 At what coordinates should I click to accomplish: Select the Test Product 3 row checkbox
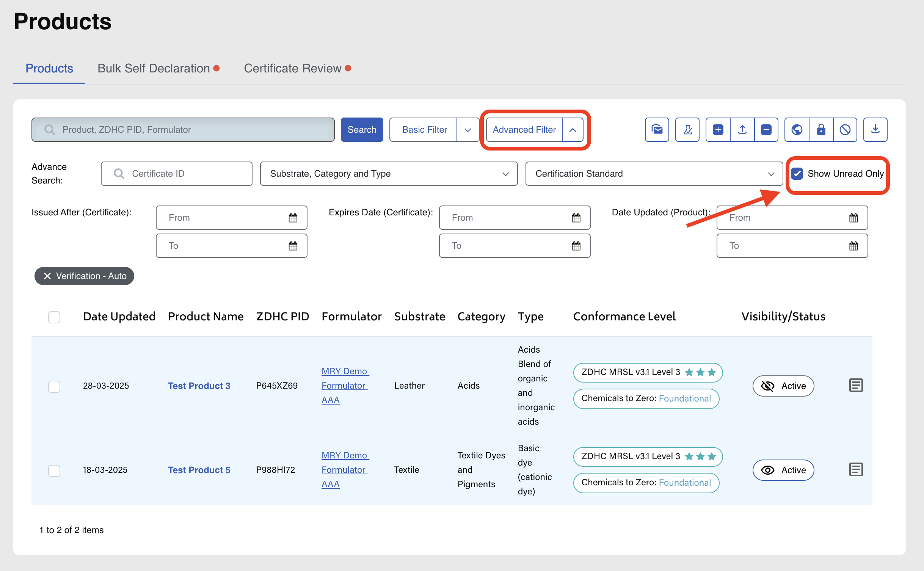(54, 386)
